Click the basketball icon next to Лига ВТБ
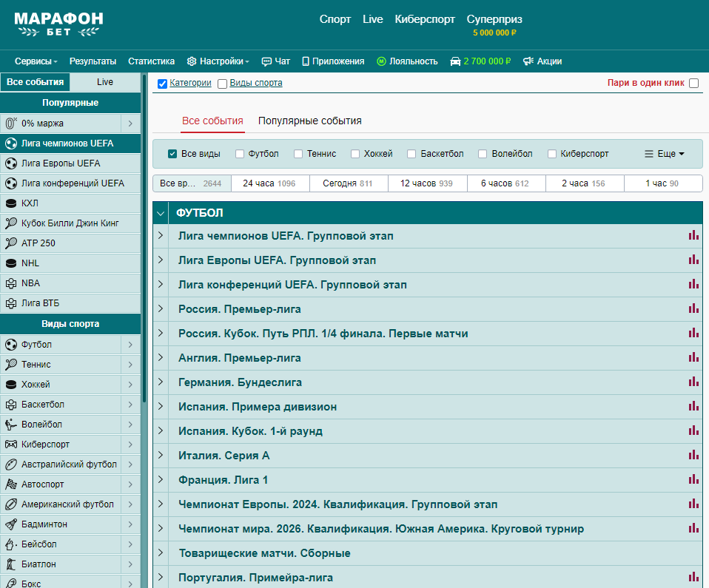 click(11, 303)
